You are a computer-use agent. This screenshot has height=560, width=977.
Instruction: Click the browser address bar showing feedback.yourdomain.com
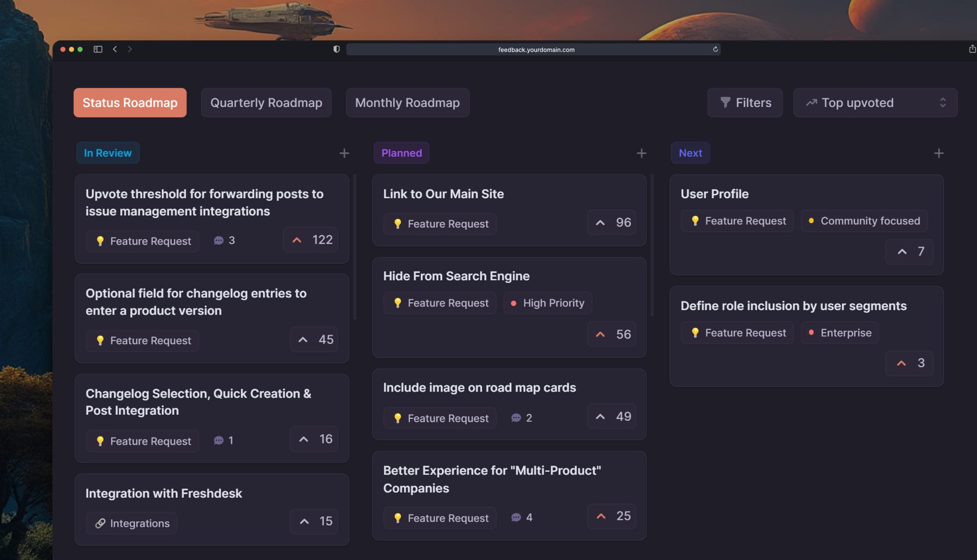click(x=536, y=49)
